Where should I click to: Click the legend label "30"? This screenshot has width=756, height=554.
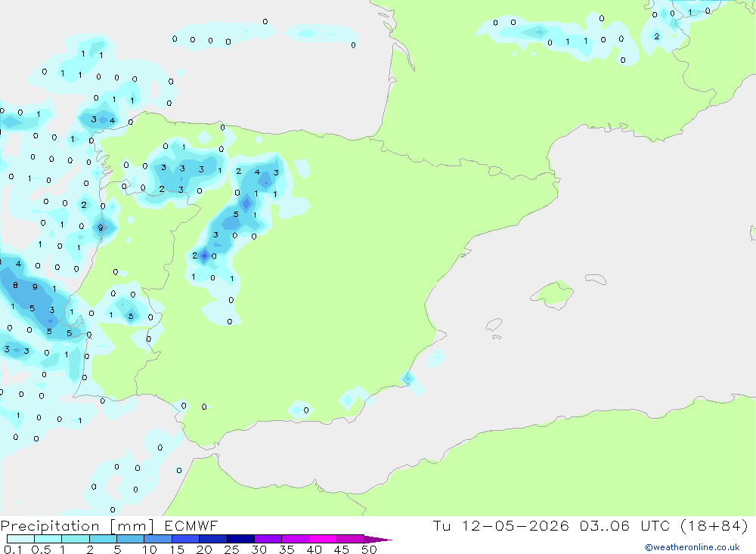[259, 549]
